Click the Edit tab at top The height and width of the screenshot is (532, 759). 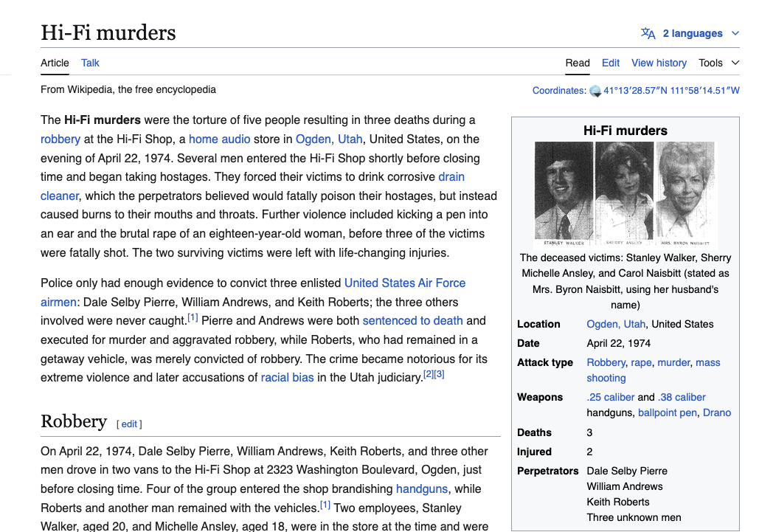610,63
